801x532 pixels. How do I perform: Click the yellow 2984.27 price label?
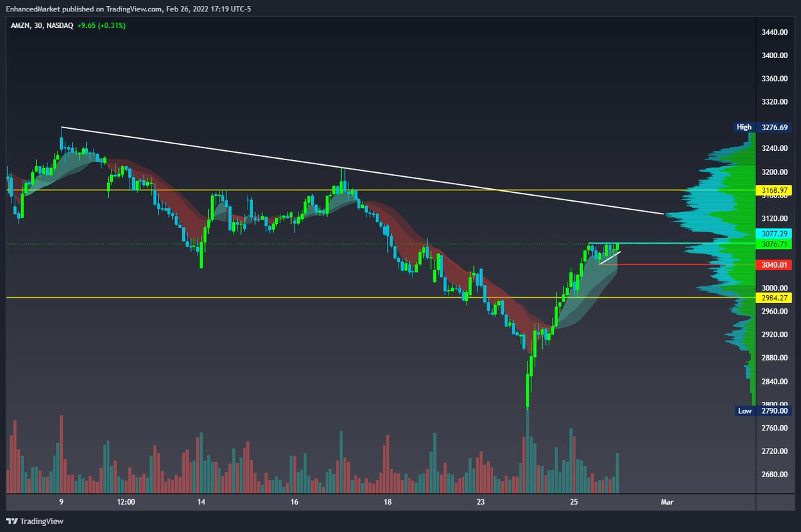pyautogui.click(x=775, y=297)
